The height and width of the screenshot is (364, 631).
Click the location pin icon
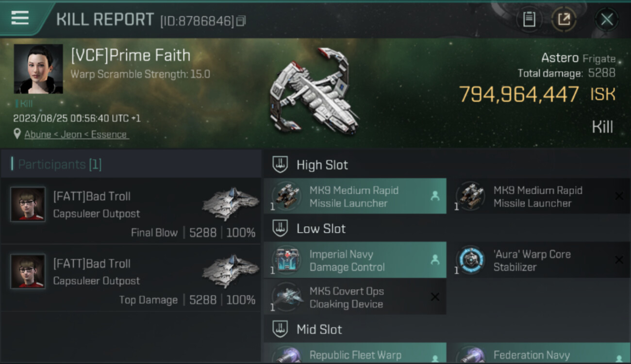17,134
